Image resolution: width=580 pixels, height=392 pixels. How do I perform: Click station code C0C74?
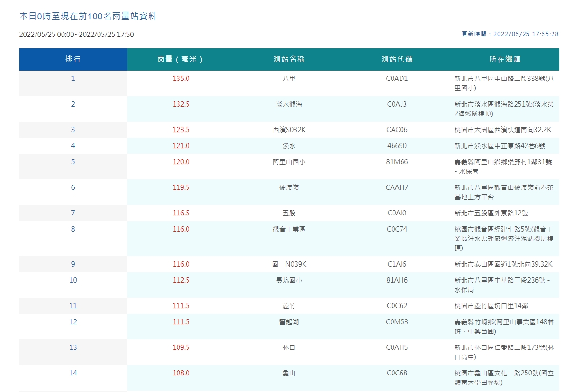397,229
